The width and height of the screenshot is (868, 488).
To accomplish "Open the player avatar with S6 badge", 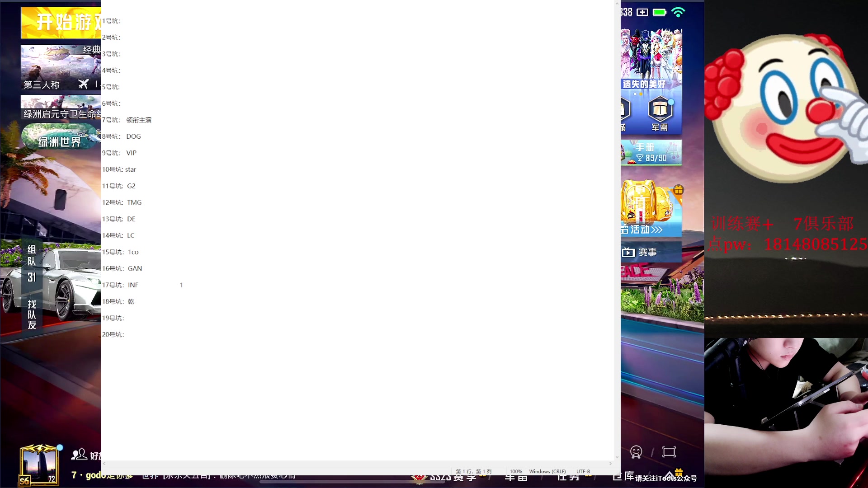I will point(39,465).
